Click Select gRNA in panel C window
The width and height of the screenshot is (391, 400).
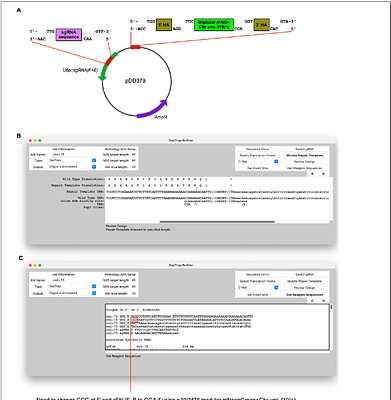(x=304, y=275)
